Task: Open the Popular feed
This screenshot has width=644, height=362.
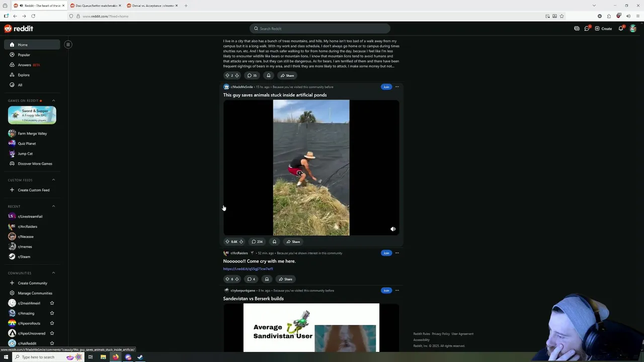Action: point(32,55)
